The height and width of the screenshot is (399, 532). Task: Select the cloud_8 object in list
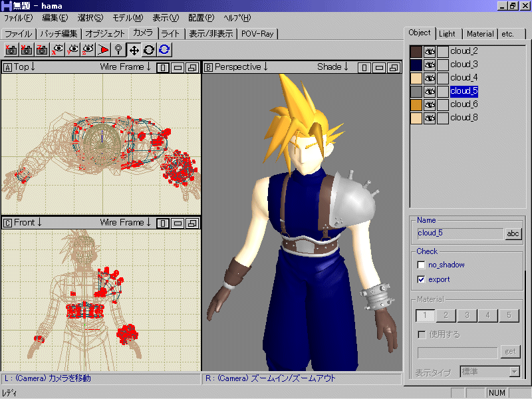(x=464, y=118)
